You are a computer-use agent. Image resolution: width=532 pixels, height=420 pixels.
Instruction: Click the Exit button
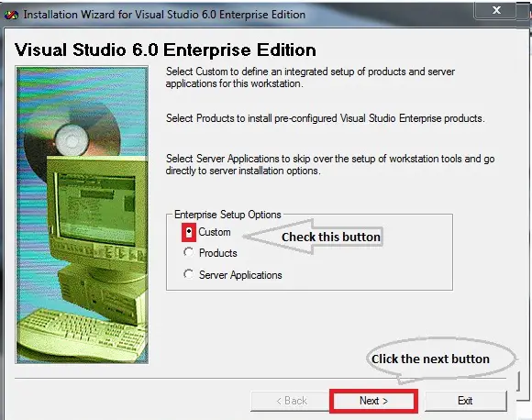(x=466, y=401)
